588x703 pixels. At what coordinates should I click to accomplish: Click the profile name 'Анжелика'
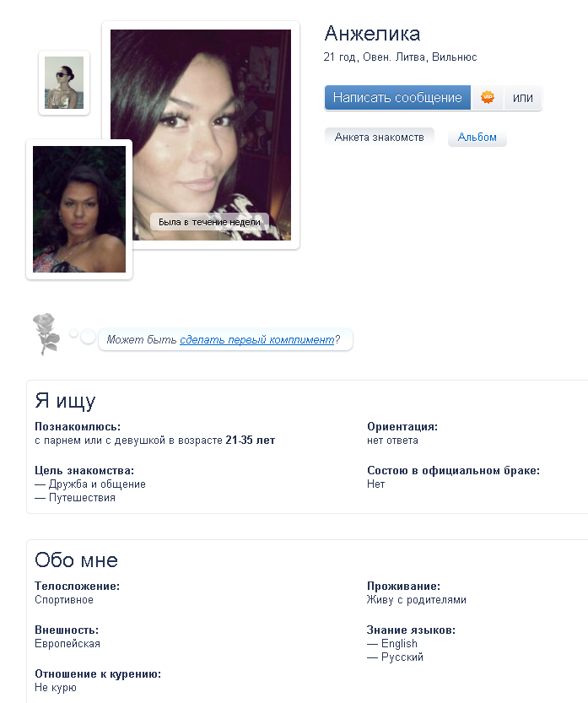pos(372,34)
